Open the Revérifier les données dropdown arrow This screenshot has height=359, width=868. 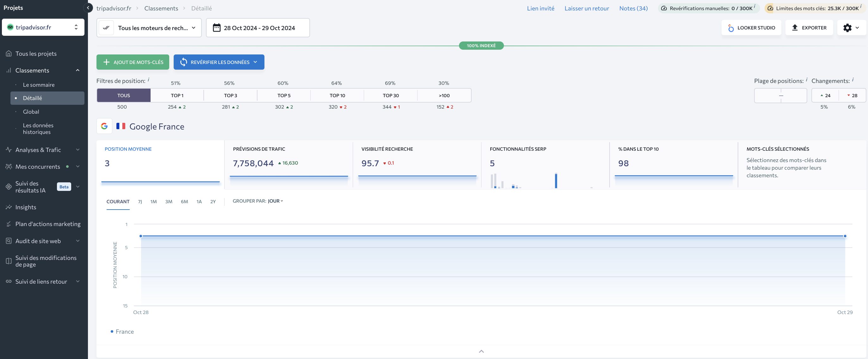[x=255, y=62]
